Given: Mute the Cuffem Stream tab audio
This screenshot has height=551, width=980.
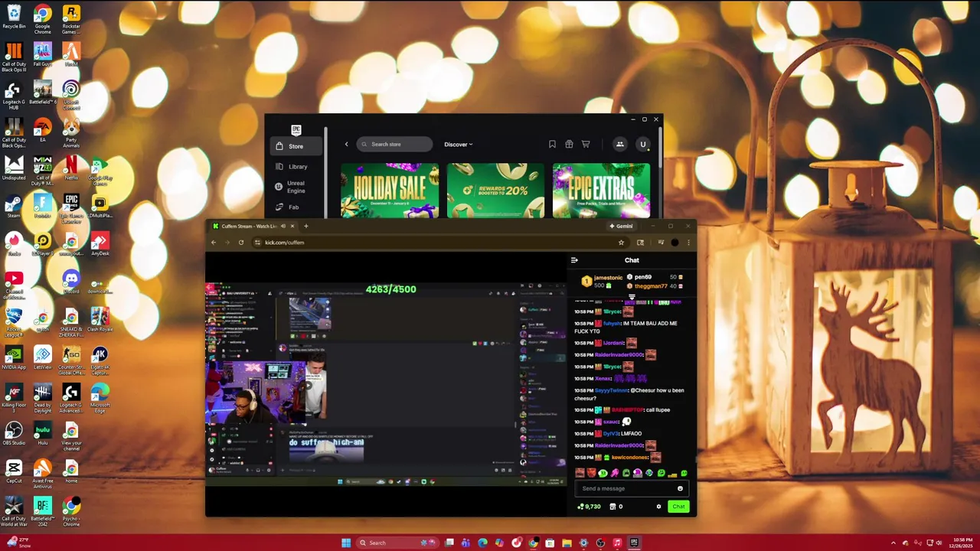Looking at the screenshot, I should (283, 226).
